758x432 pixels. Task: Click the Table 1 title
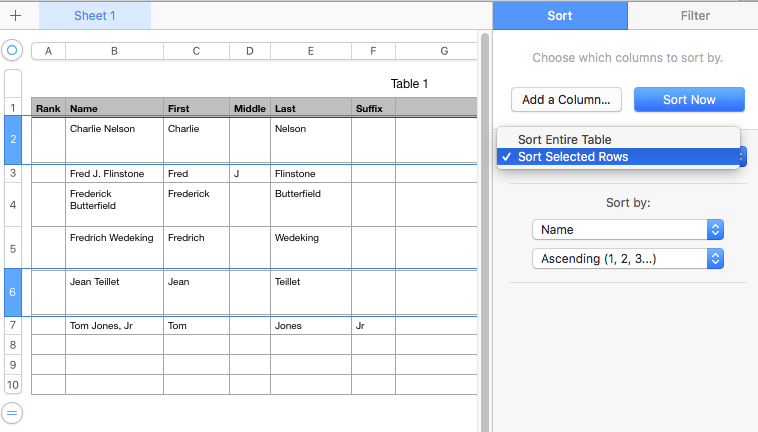tap(409, 84)
